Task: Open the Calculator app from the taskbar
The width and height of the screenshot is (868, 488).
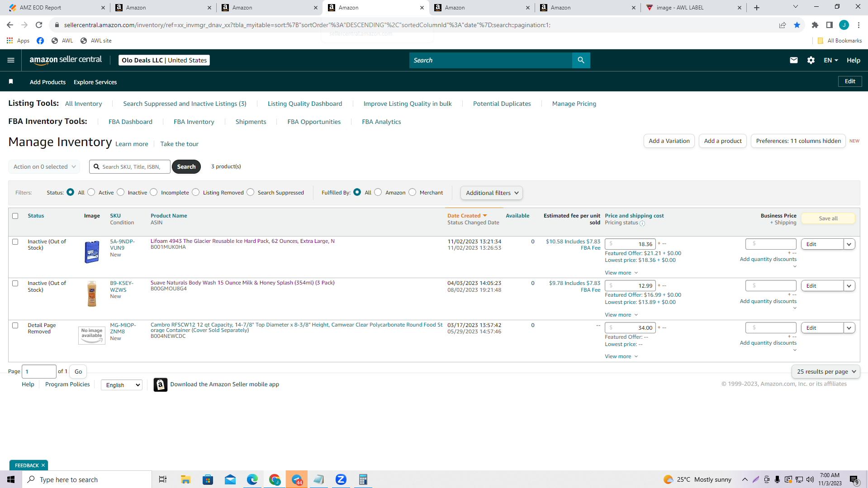Action: pos(363,479)
